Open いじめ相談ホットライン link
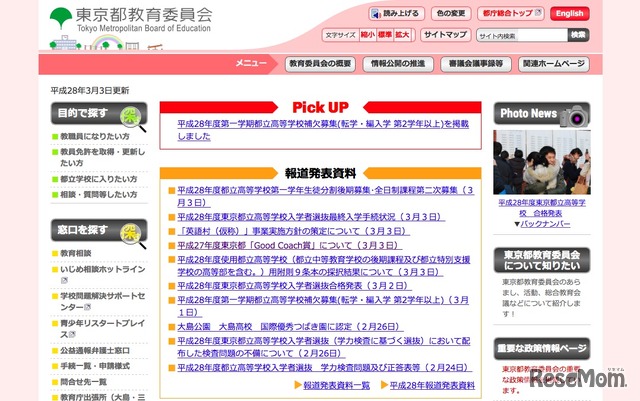This screenshot has width=640, height=401. (x=102, y=269)
